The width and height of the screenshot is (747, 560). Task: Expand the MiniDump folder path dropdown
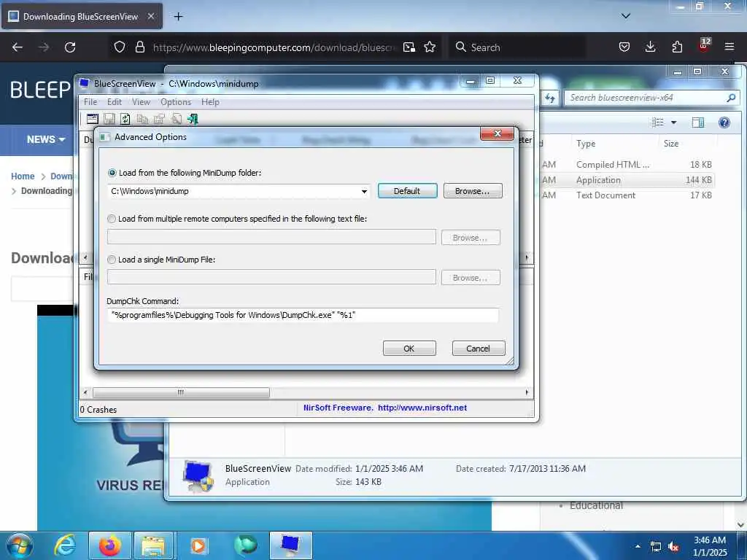364,192
